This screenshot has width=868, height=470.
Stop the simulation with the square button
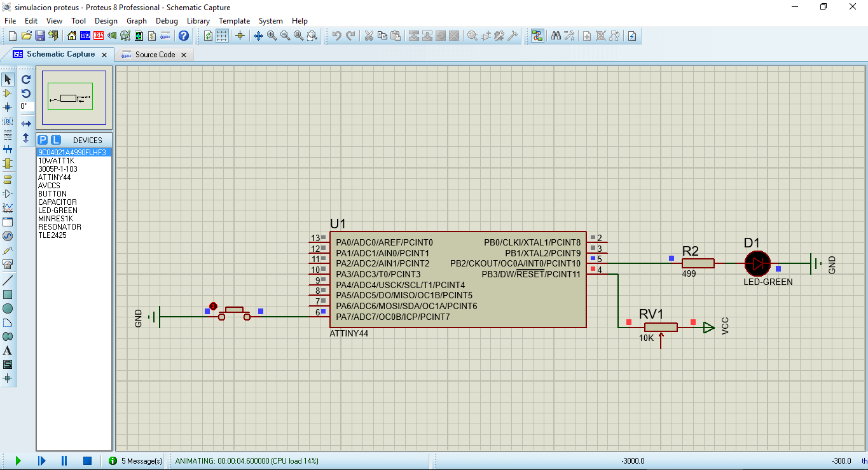(88, 460)
